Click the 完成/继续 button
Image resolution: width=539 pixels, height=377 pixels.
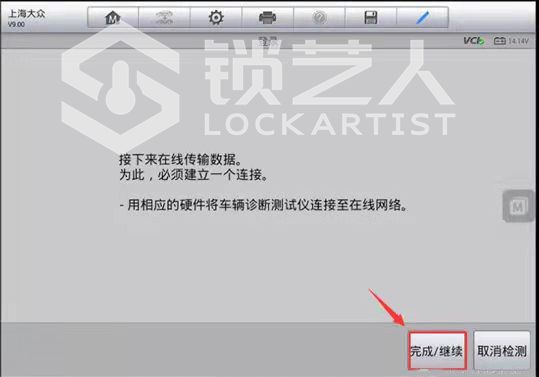pyautogui.click(x=437, y=351)
